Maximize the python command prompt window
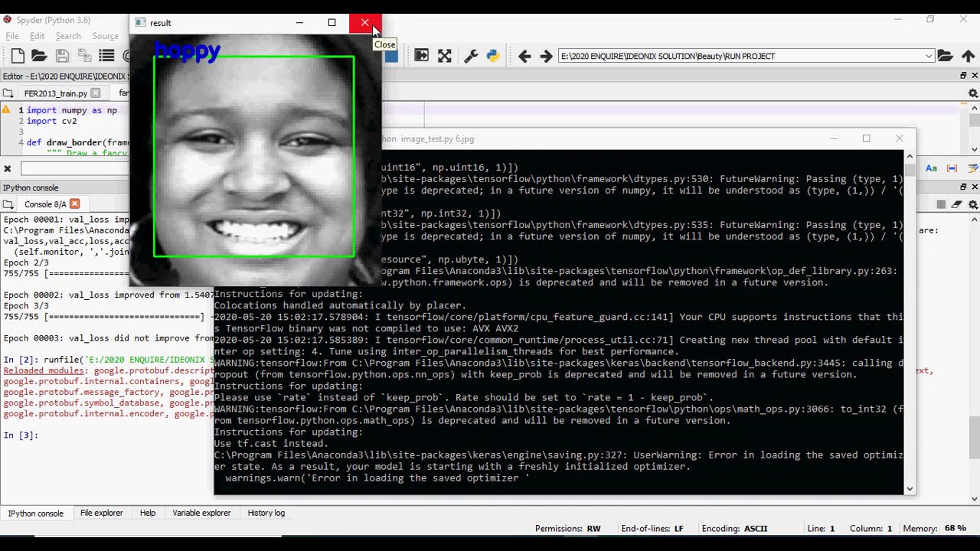Image resolution: width=980 pixels, height=551 pixels. (x=866, y=139)
